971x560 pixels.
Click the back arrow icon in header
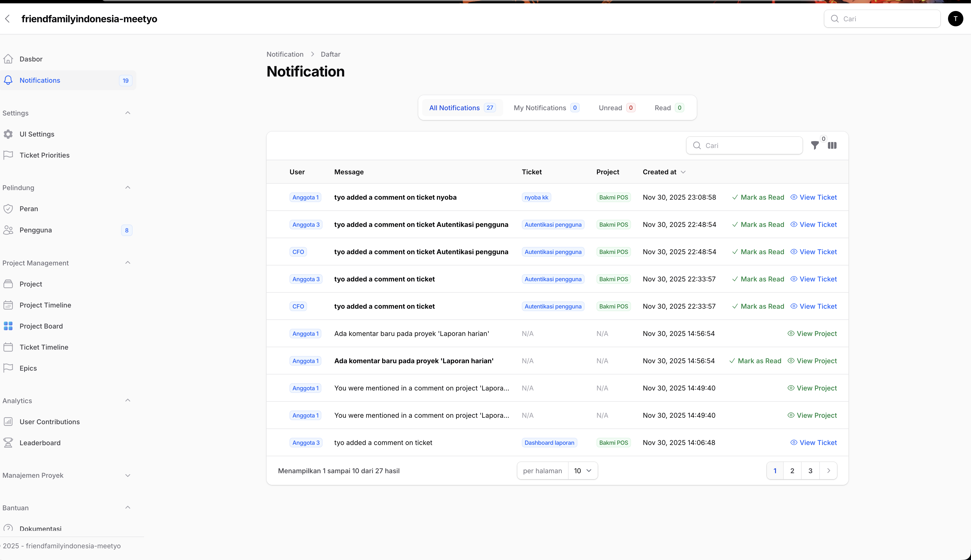pyautogui.click(x=7, y=19)
